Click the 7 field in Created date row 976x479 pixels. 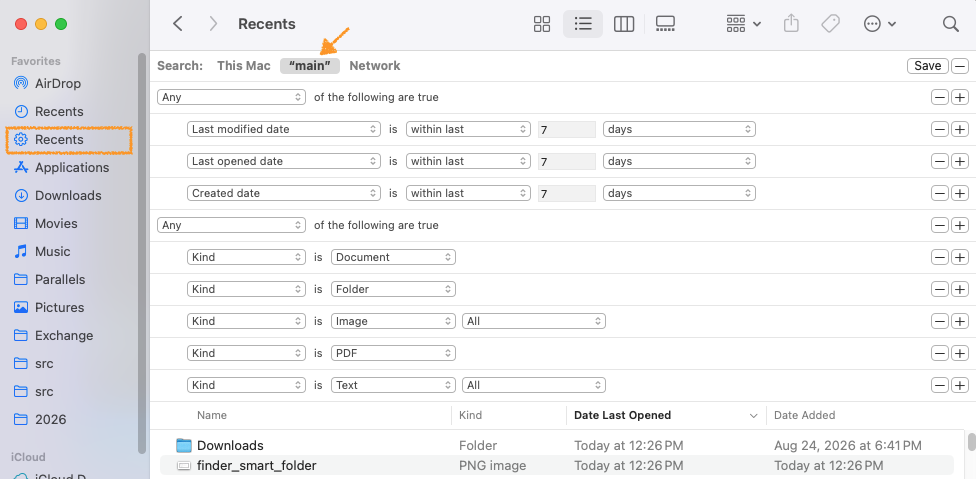pyautogui.click(x=567, y=193)
